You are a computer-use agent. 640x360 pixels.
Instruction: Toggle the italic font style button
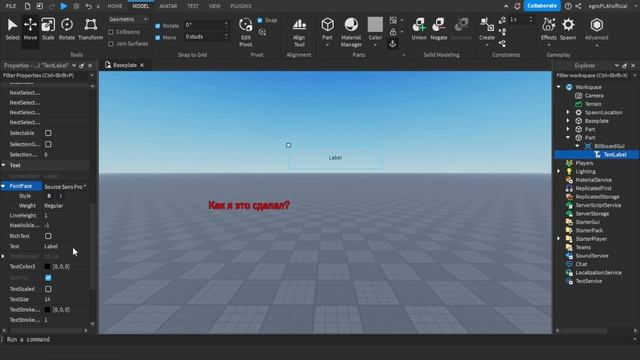pyautogui.click(x=60, y=196)
